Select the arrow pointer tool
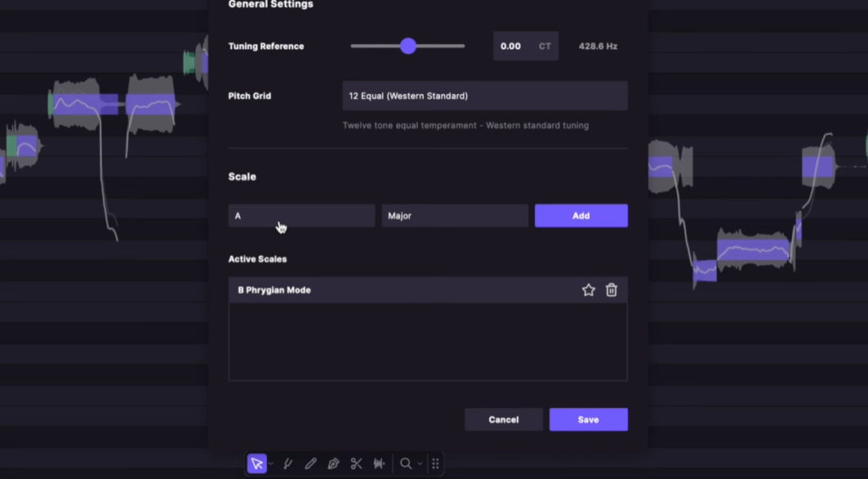The height and width of the screenshot is (479, 868). point(257,464)
